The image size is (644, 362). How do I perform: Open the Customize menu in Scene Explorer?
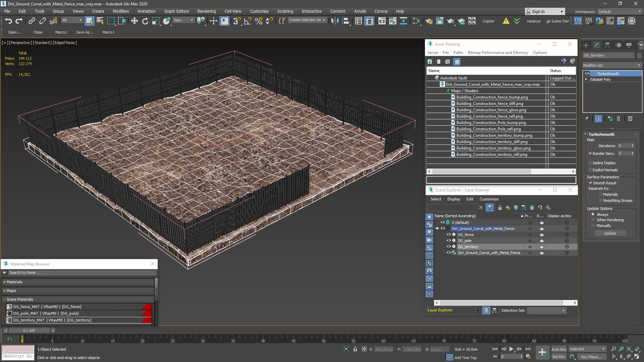(x=489, y=199)
